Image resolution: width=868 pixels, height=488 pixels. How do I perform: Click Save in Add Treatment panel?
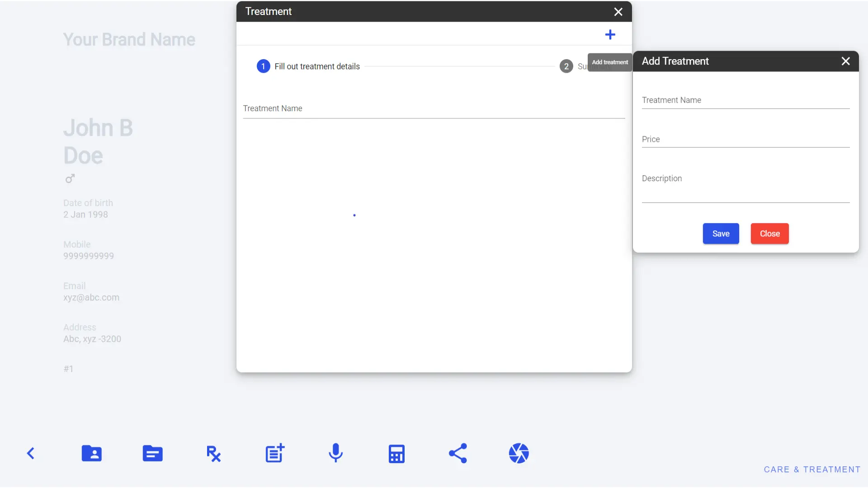coord(721,233)
